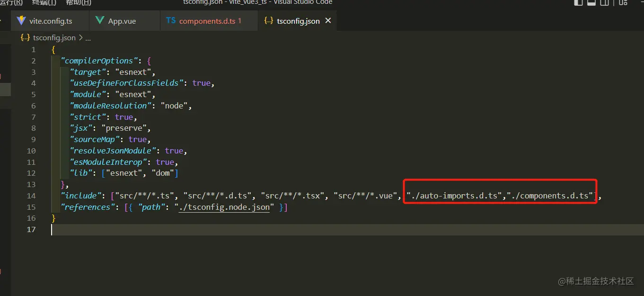Open the 终端(T) menu
Screen dimensions: 644x296
click(44, 2)
